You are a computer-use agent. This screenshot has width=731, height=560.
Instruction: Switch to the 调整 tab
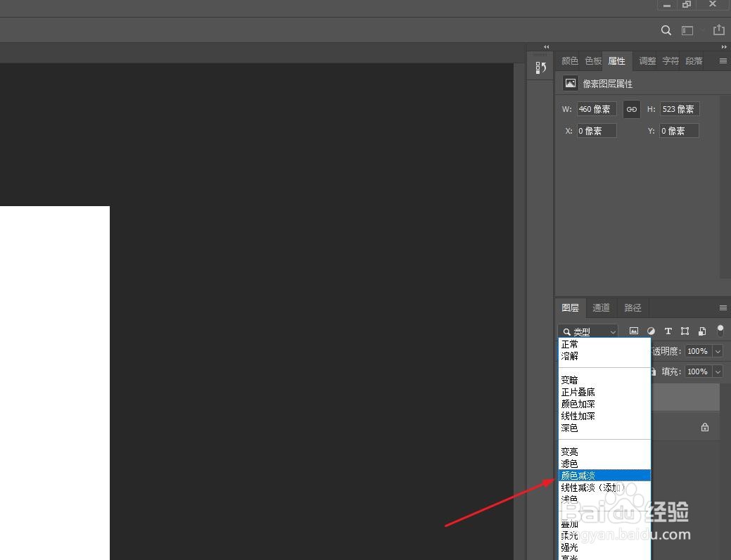point(647,61)
